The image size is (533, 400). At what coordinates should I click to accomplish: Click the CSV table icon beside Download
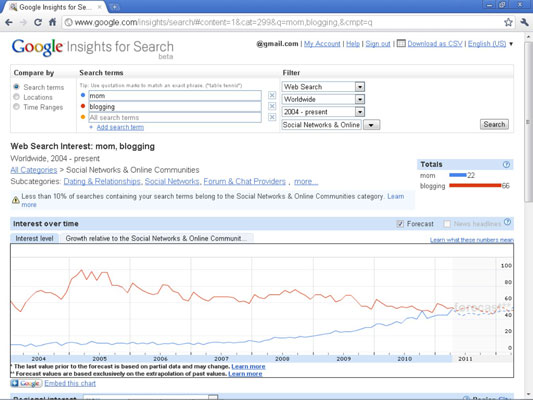tap(401, 44)
